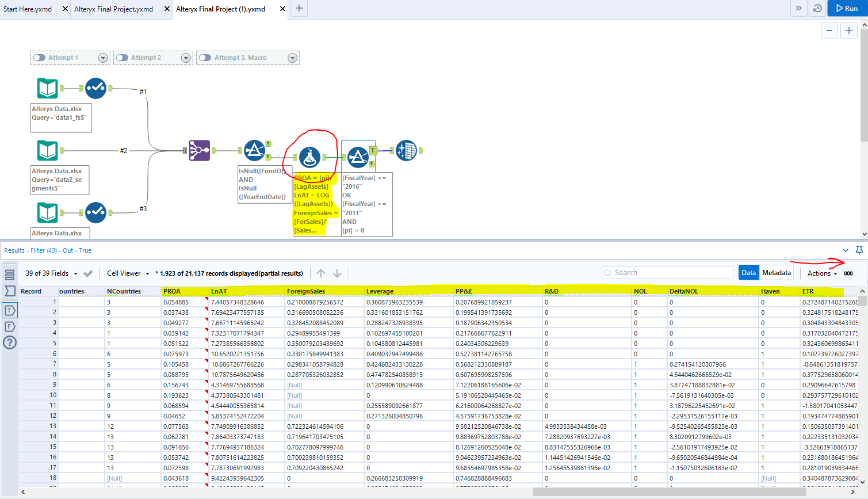This screenshot has width=868, height=499.
Task: Enable the Attempt 1 container toggle
Action: [x=40, y=58]
